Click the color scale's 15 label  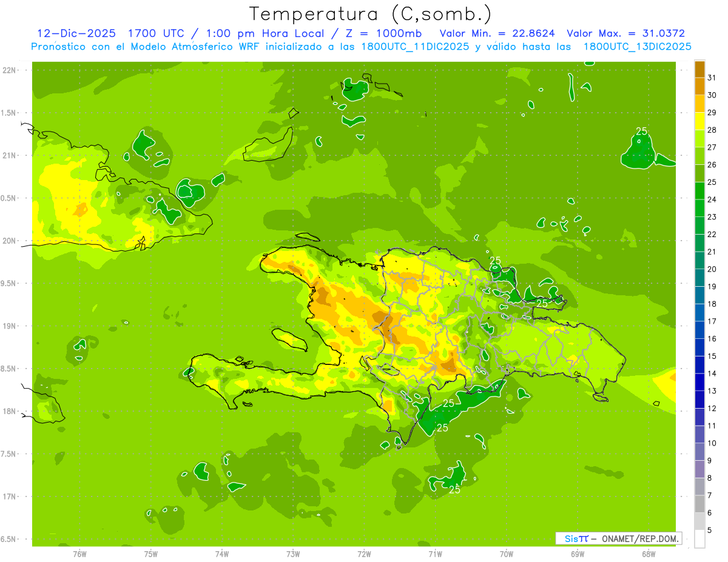[x=712, y=356]
